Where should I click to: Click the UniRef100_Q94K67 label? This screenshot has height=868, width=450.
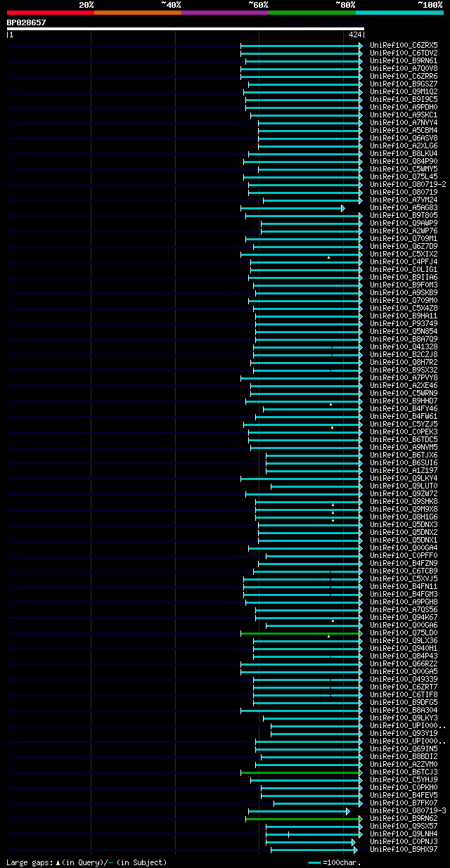[404, 617]
